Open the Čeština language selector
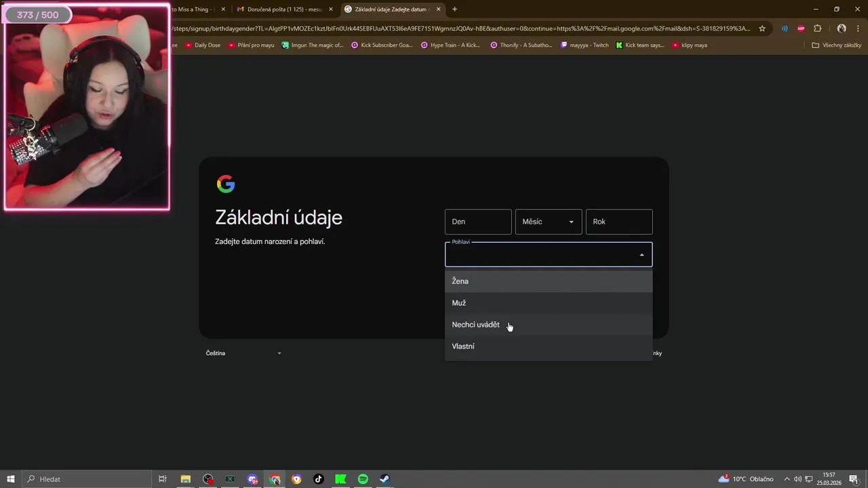868x488 pixels. coord(243,353)
